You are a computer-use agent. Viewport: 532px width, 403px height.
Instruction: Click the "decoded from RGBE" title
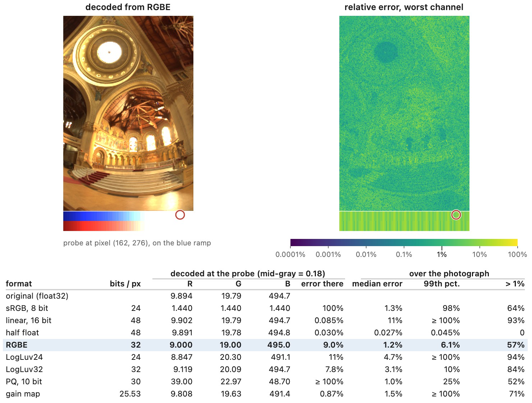pyautogui.click(x=128, y=7)
